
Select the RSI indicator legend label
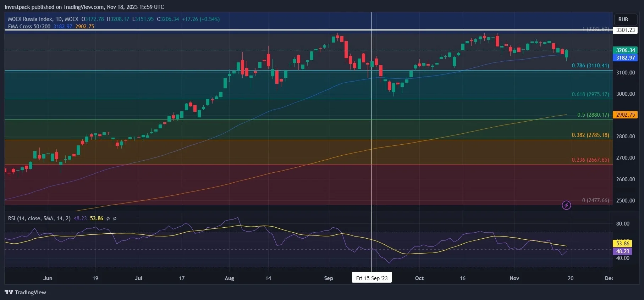point(39,218)
